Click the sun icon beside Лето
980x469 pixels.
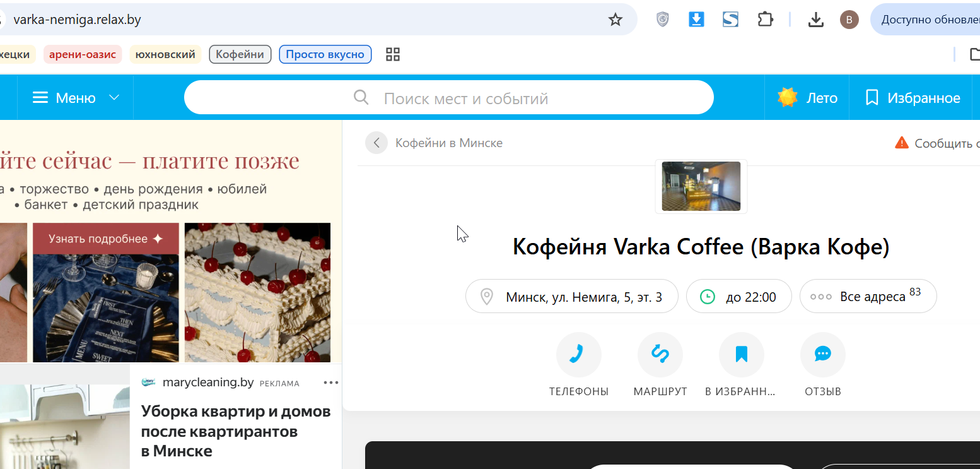tap(788, 98)
